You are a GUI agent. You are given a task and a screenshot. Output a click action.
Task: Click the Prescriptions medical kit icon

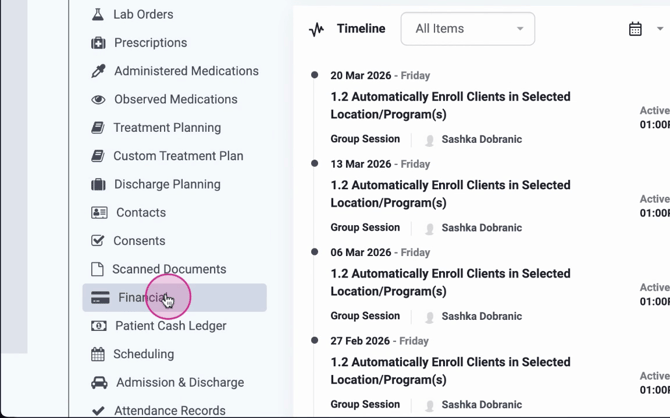pos(98,43)
